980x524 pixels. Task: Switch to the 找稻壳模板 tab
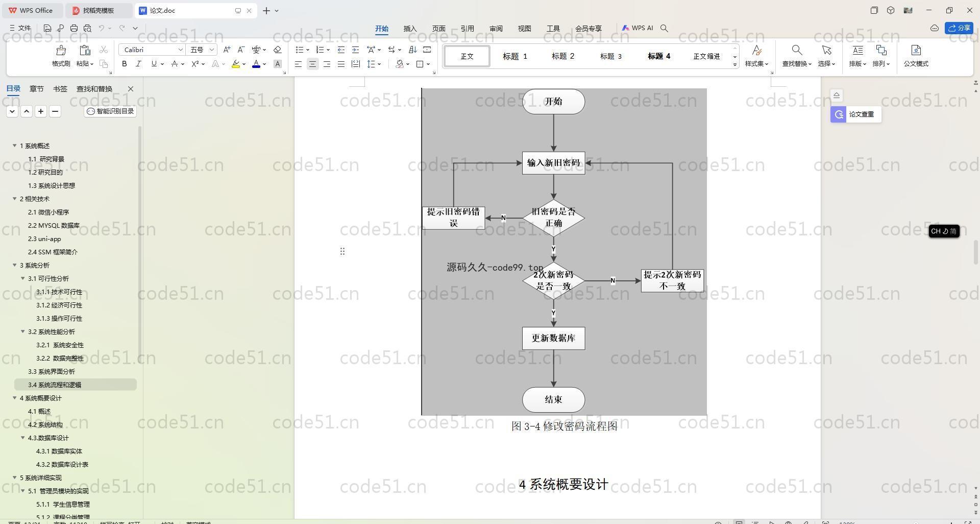coord(99,10)
